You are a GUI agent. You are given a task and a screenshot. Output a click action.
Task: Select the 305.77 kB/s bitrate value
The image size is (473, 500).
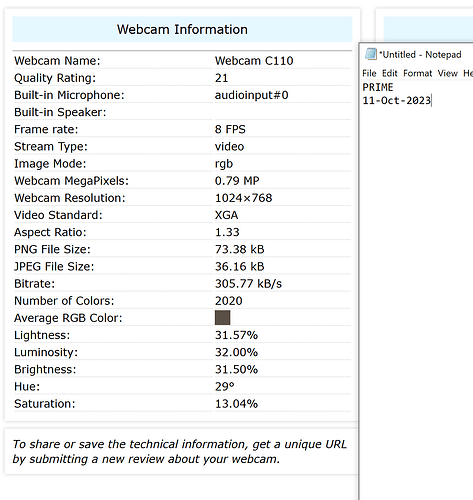coord(248,284)
